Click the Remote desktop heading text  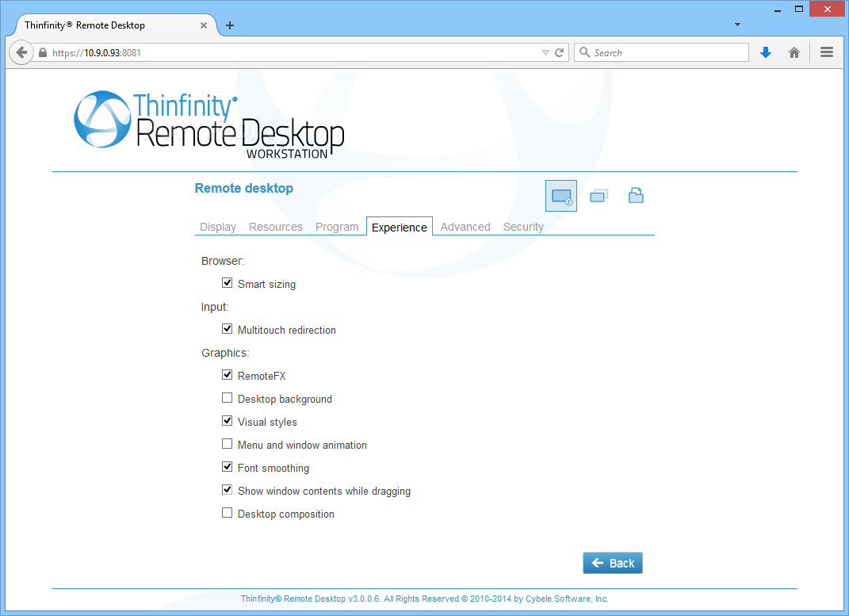(243, 189)
